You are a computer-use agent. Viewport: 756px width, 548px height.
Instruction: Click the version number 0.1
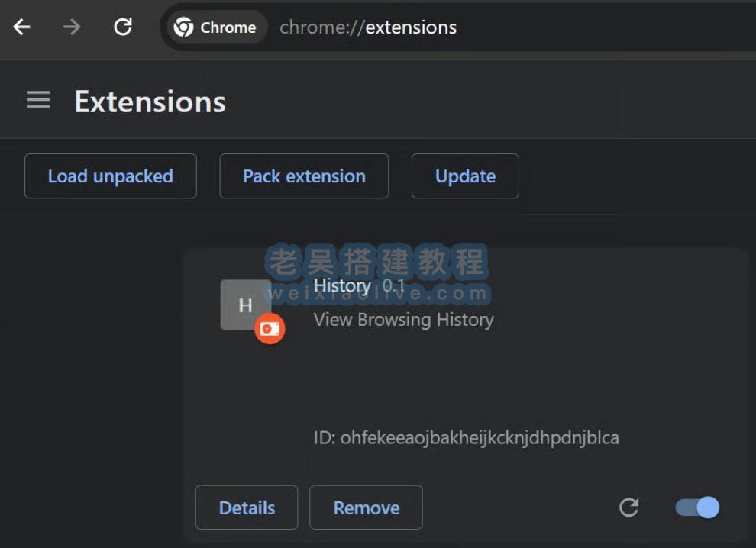pyautogui.click(x=394, y=286)
